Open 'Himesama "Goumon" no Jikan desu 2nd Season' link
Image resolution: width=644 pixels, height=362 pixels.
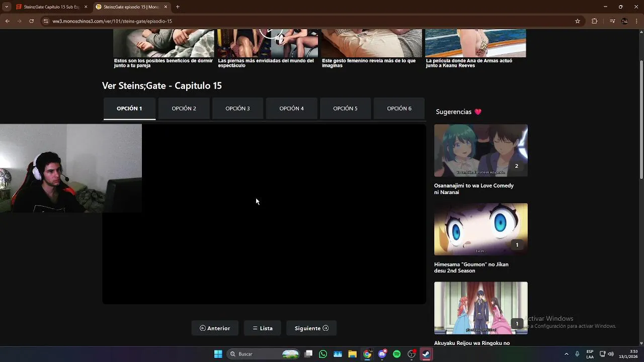click(x=471, y=267)
